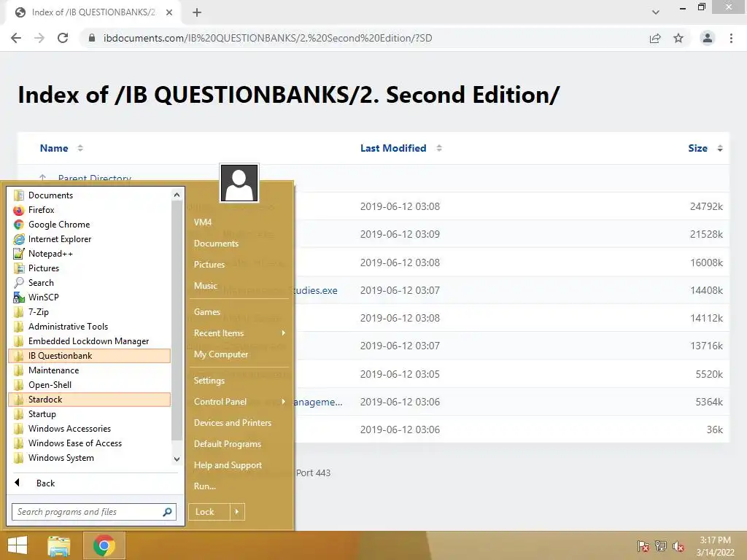The height and width of the screenshot is (560, 747).
Task: Click the magnifier icon in the Start search box
Action: 167,512
